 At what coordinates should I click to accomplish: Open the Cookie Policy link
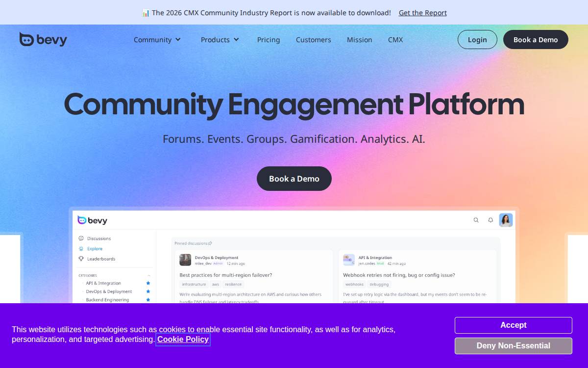pos(183,339)
